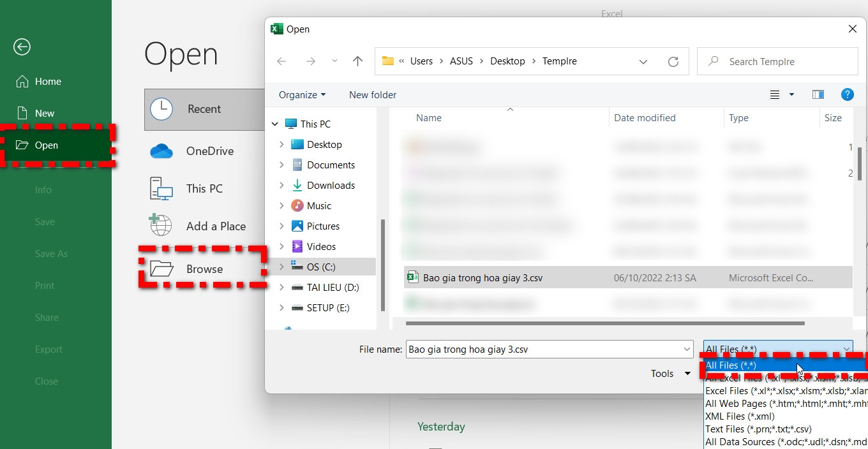Select file Bao gia trong hoa giay 3.csv
The image size is (868, 449).
628,278
